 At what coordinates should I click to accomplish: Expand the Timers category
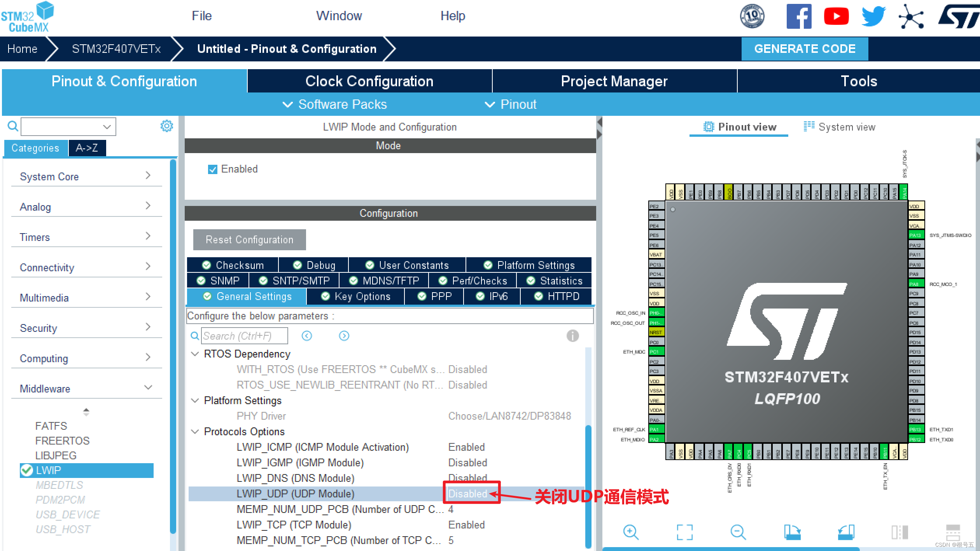[86, 237]
